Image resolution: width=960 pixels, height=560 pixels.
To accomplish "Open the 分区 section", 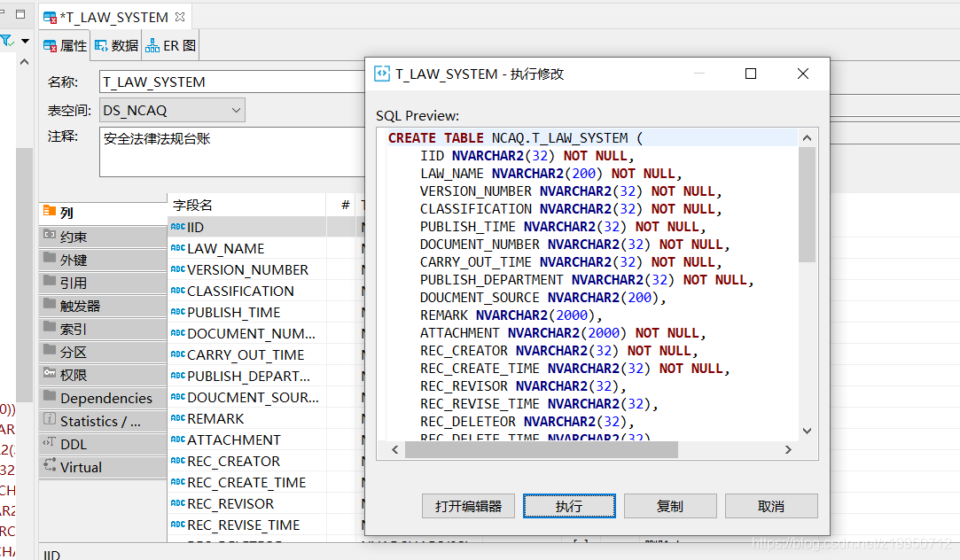I will tap(103, 352).
